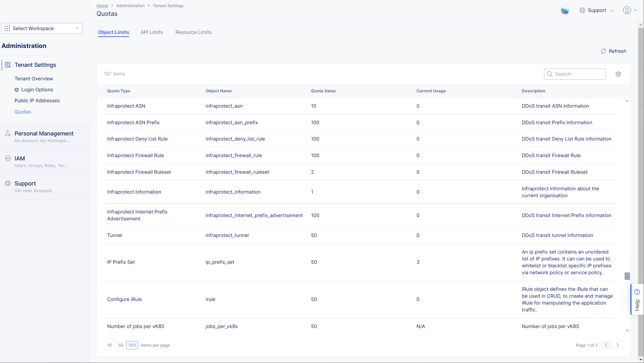644x363 pixels.
Task: Switch to the Resource Limits tab
Action: click(193, 32)
